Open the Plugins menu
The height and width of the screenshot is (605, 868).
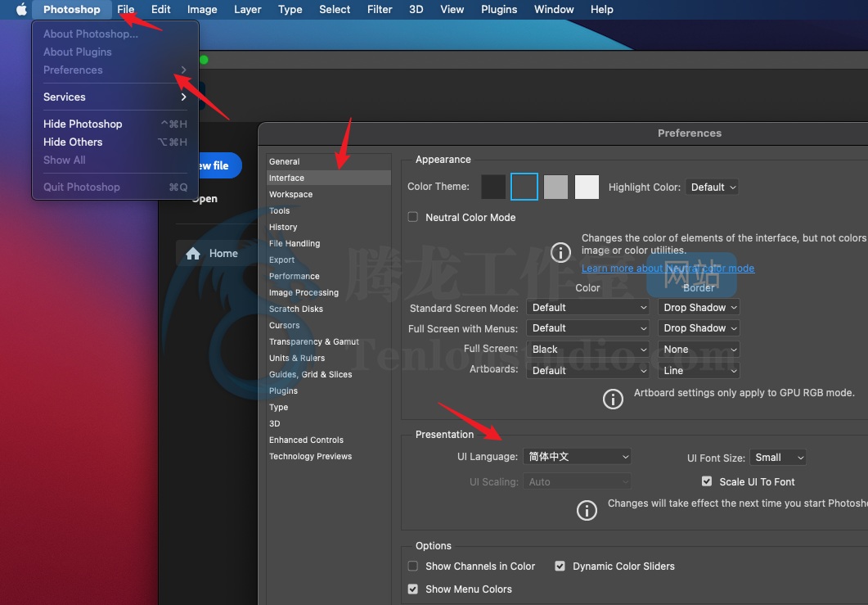pyautogui.click(x=499, y=10)
